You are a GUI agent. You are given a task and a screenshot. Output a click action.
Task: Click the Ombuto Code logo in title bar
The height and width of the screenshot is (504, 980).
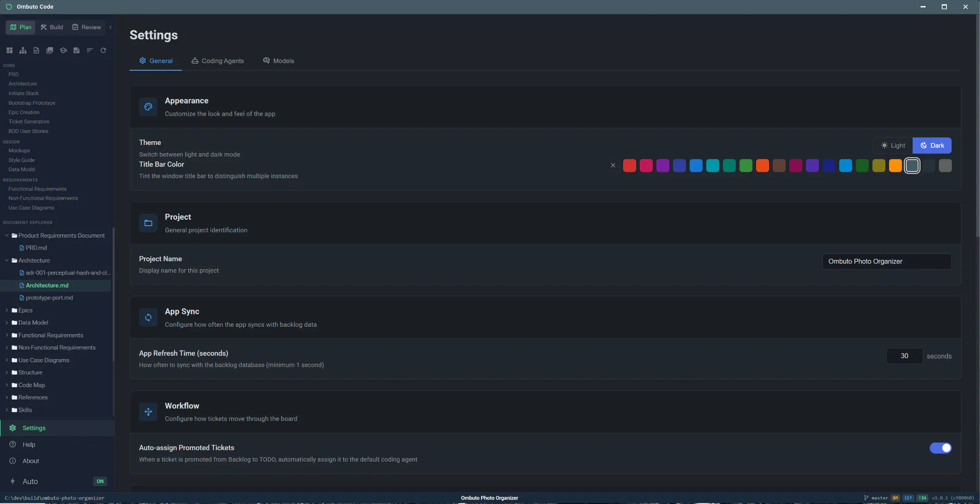click(x=9, y=7)
